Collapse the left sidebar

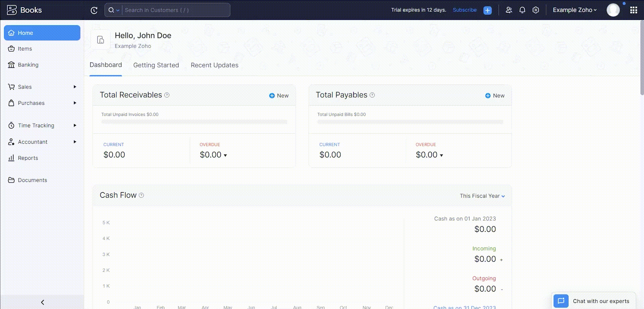tap(42, 302)
